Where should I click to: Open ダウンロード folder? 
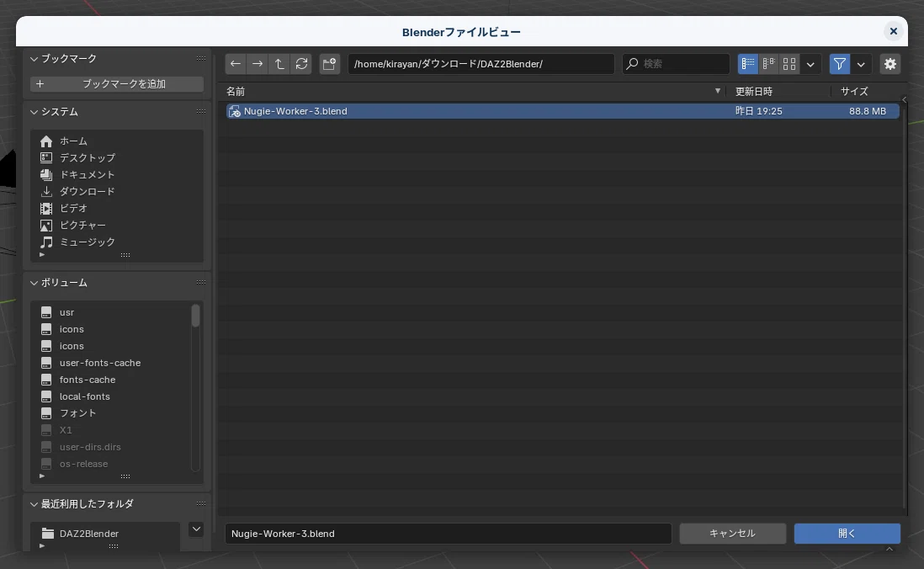pos(117,191)
